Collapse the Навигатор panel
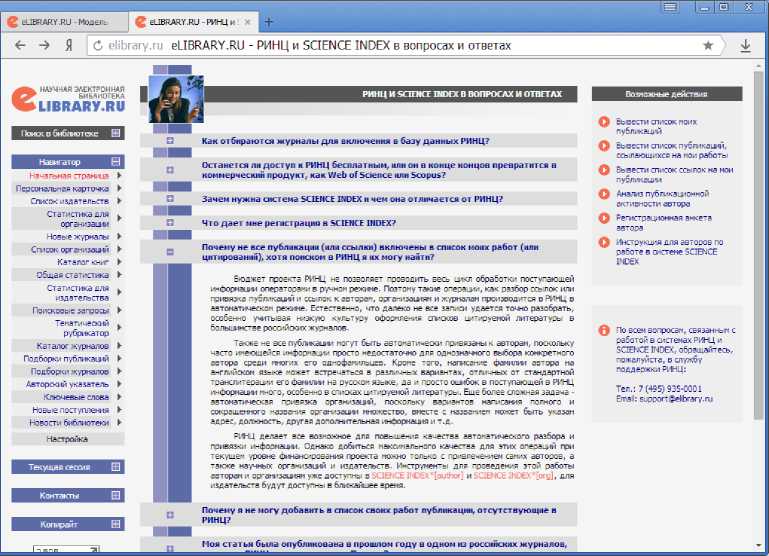 116,161
